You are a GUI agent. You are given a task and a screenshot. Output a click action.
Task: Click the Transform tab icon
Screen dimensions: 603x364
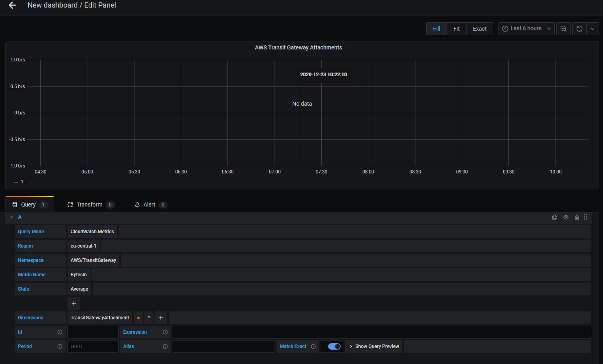70,205
